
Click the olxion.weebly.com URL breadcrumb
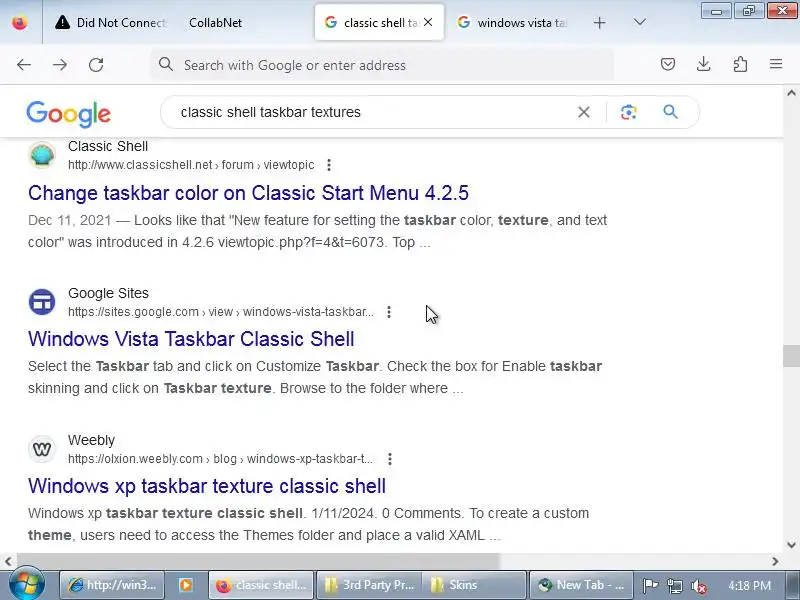click(220, 459)
